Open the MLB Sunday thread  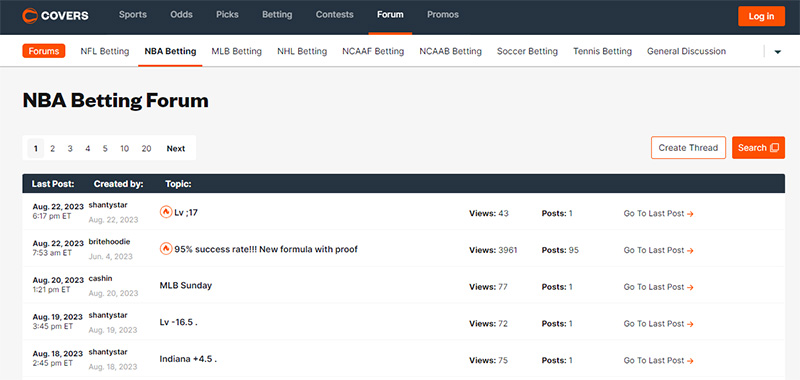(x=186, y=286)
